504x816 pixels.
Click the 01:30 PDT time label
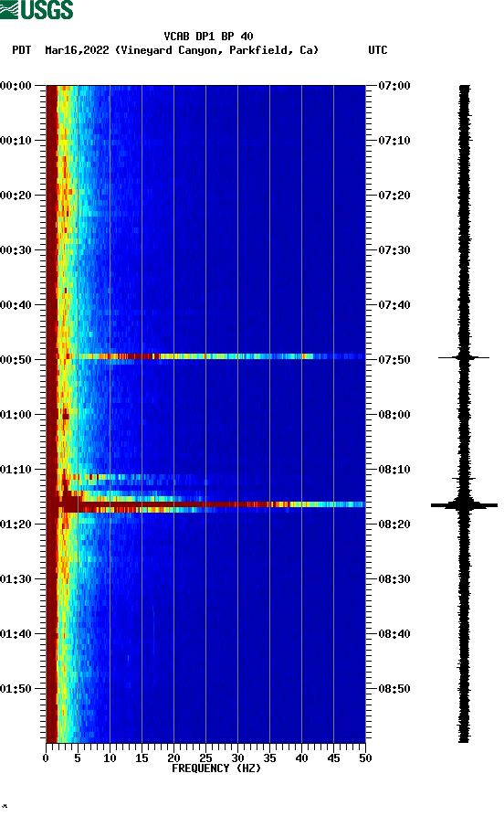16,579
